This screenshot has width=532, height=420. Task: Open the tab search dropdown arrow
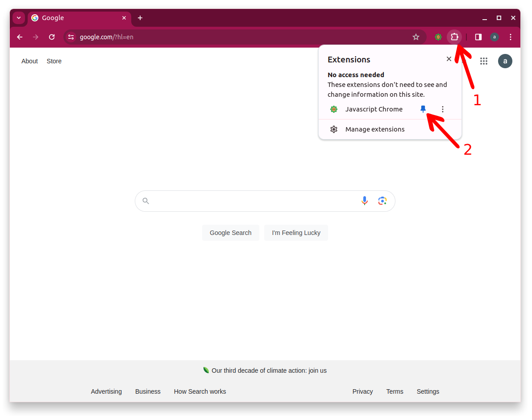coord(19,18)
